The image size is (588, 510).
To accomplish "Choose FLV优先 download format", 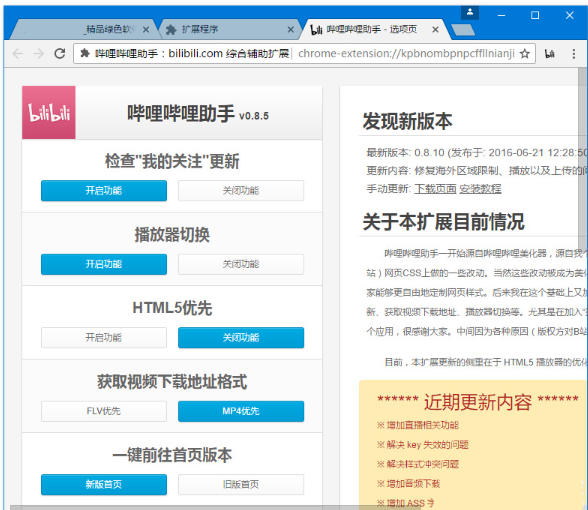I will point(104,411).
